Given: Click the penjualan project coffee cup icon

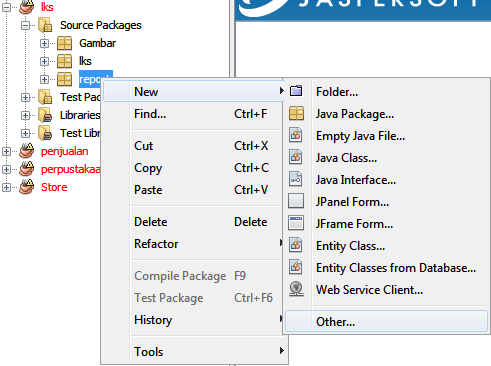Looking at the screenshot, I should (x=27, y=151).
